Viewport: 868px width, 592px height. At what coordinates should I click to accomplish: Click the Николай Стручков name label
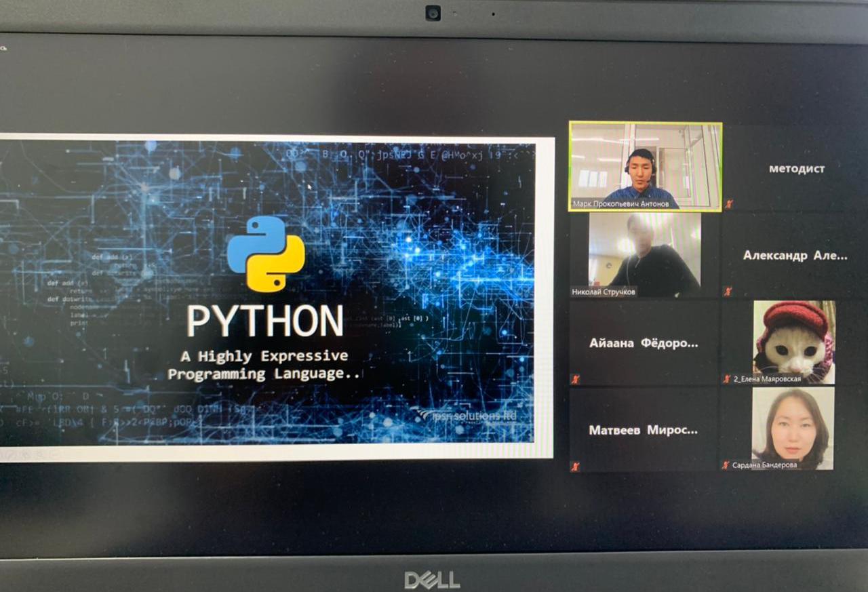(x=604, y=292)
